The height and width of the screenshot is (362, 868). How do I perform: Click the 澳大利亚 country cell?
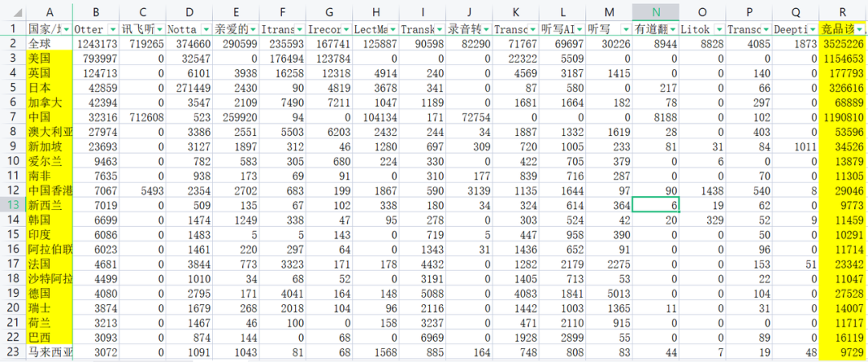(x=49, y=131)
